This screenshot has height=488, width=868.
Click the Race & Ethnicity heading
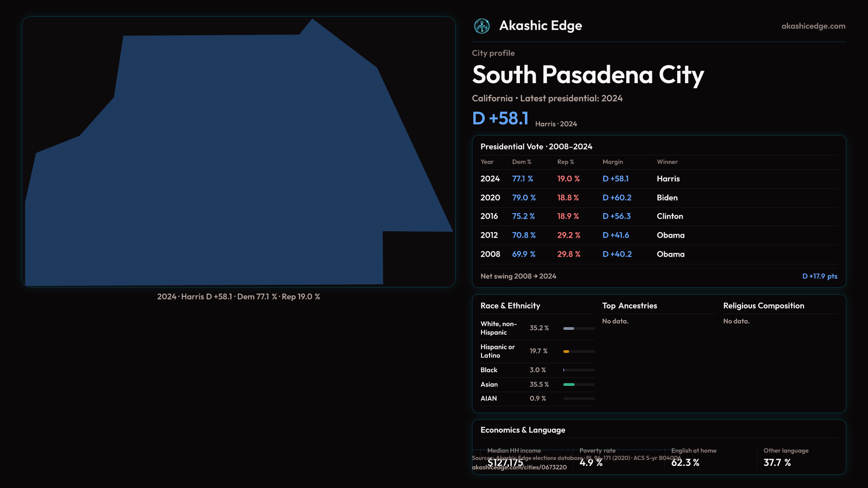[x=510, y=306]
